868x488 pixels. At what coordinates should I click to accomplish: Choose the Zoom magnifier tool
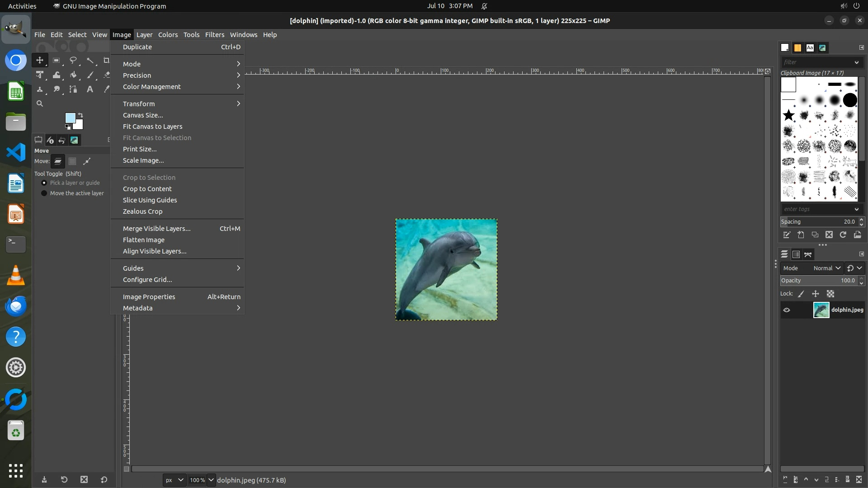click(x=40, y=103)
